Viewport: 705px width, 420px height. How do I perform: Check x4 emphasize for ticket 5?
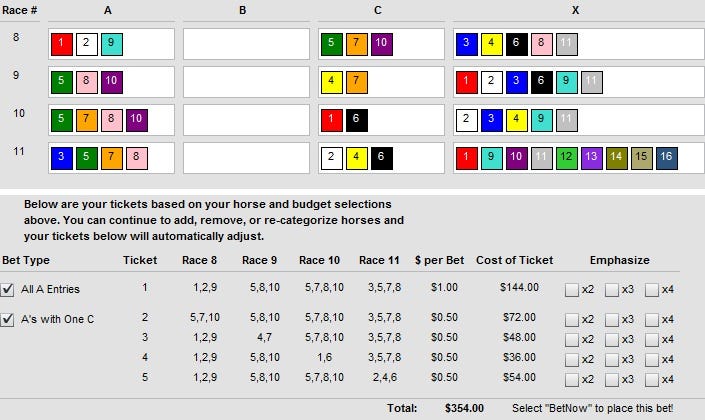pos(651,379)
